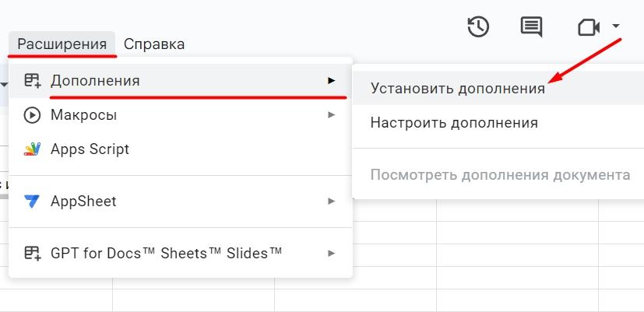Expand the AppSheet submenu arrow

click(x=331, y=202)
